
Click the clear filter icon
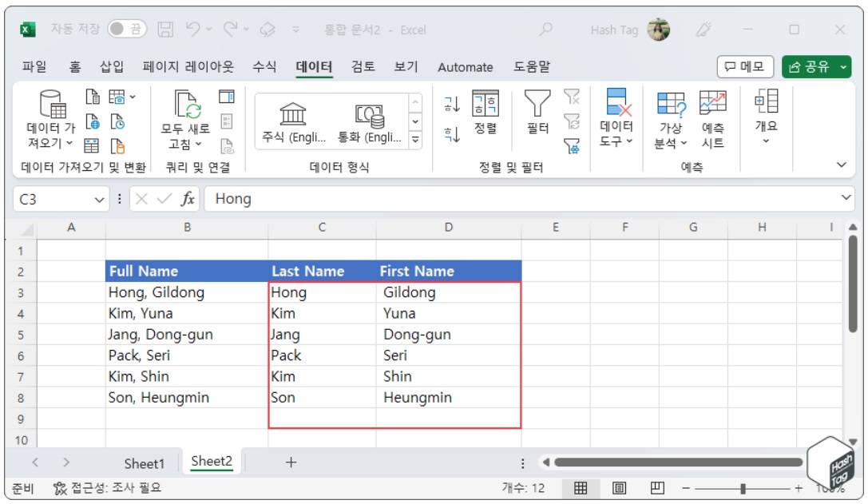click(x=571, y=97)
